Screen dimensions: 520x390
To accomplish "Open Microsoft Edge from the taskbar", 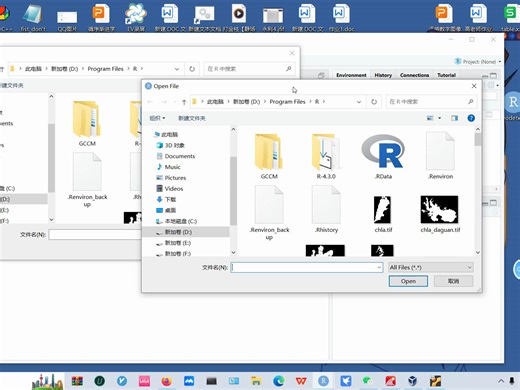I will 279,380.
